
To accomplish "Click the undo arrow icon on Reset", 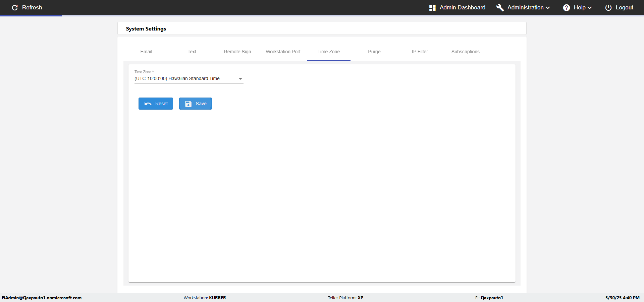I will click(148, 104).
